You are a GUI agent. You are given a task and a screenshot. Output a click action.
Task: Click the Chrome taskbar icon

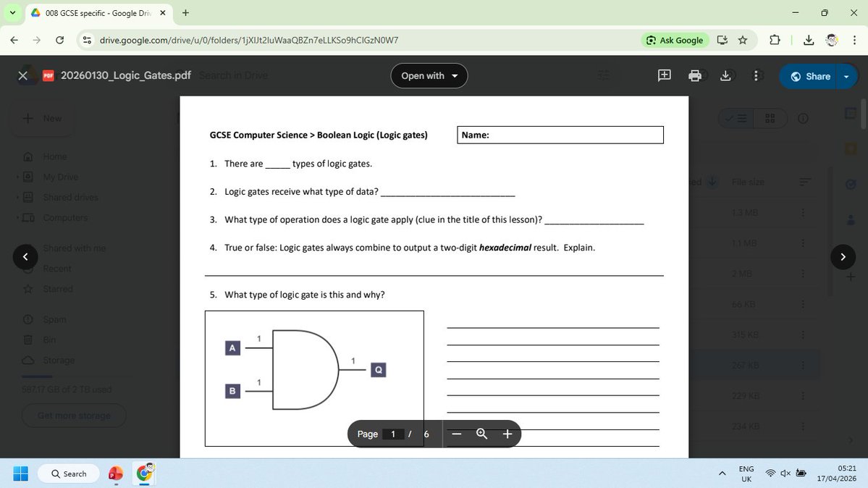[145, 474]
